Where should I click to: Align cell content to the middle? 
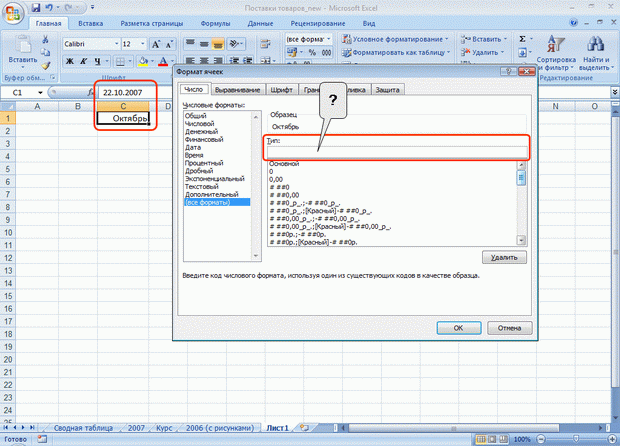(x=204, y=43)
